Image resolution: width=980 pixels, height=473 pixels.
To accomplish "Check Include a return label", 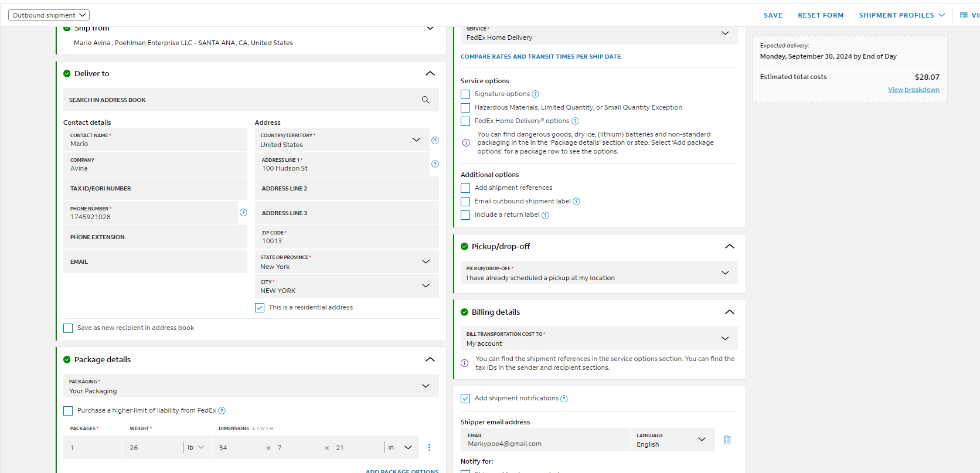I will pos(465,215).
